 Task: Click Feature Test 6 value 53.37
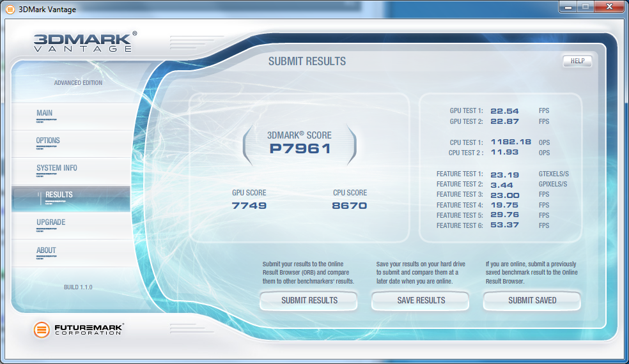(504, 225)
